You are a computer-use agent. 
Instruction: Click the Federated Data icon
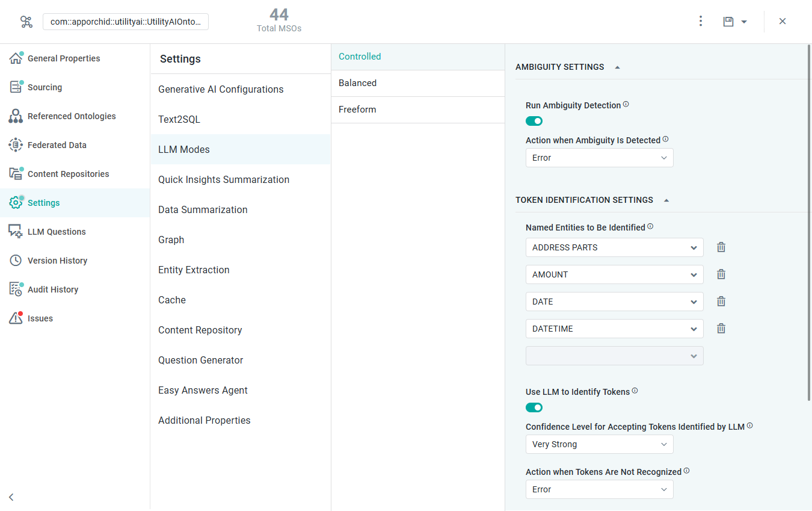pyautogui.click(x=16, y=145)
